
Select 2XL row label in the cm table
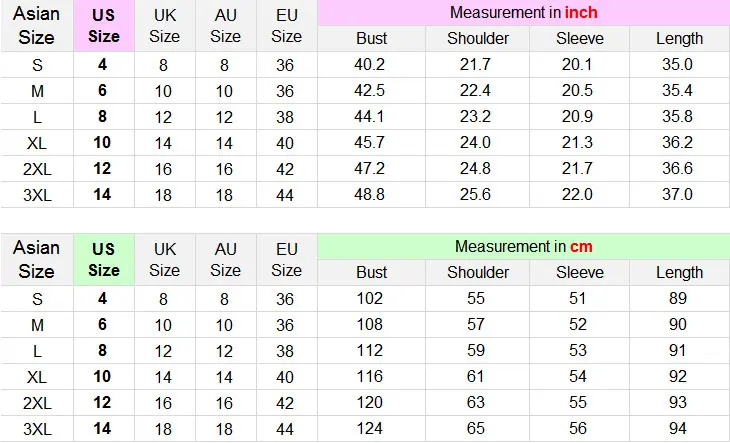[x=37, y=403]
